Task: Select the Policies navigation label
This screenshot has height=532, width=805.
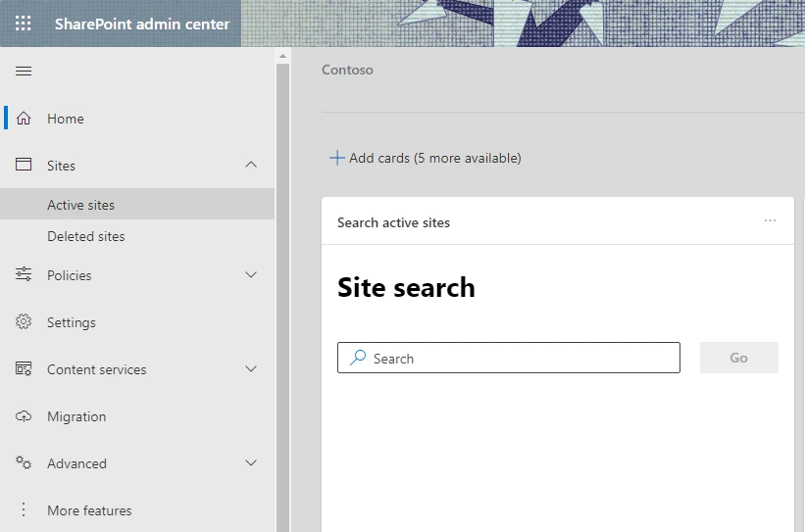Action: [70, 275]
